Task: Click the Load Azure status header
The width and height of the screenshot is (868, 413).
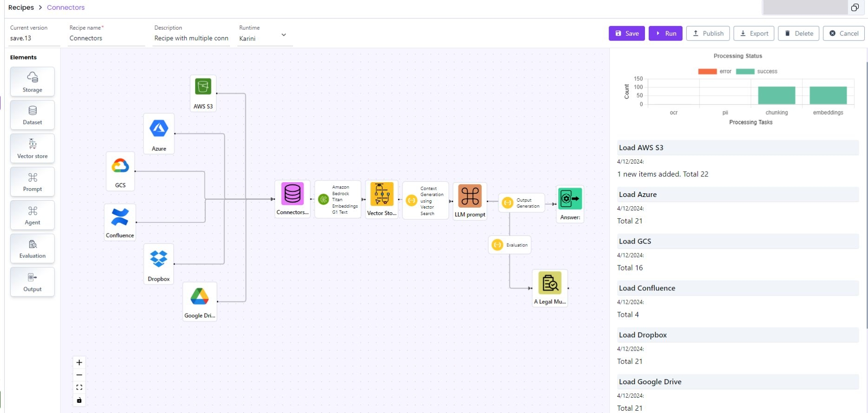Action: pyautogui.click(x=738, y=195)
